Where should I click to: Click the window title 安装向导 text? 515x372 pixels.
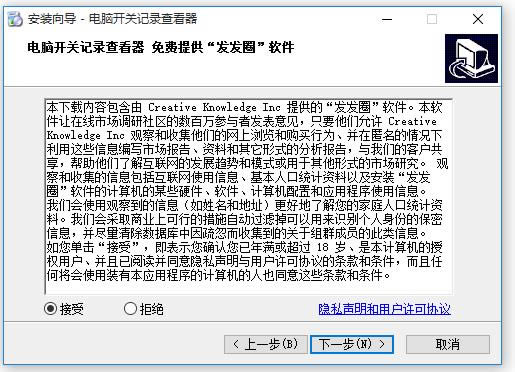(52, 19)
